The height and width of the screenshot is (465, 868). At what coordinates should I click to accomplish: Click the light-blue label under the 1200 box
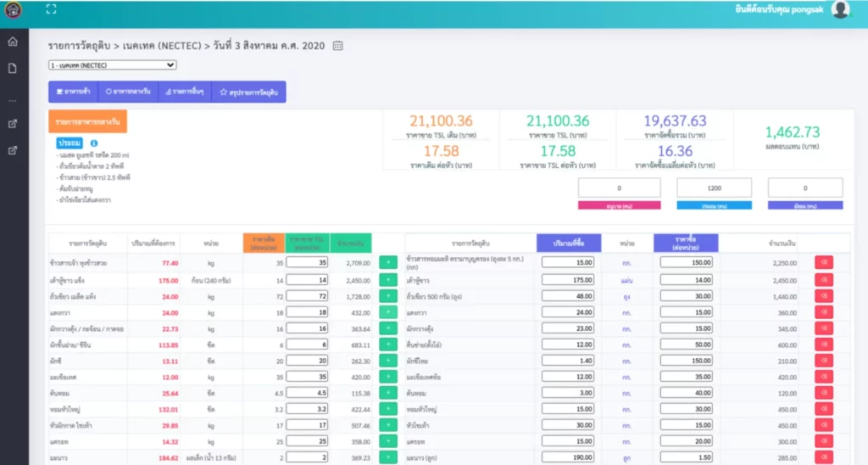click(714, 205)
